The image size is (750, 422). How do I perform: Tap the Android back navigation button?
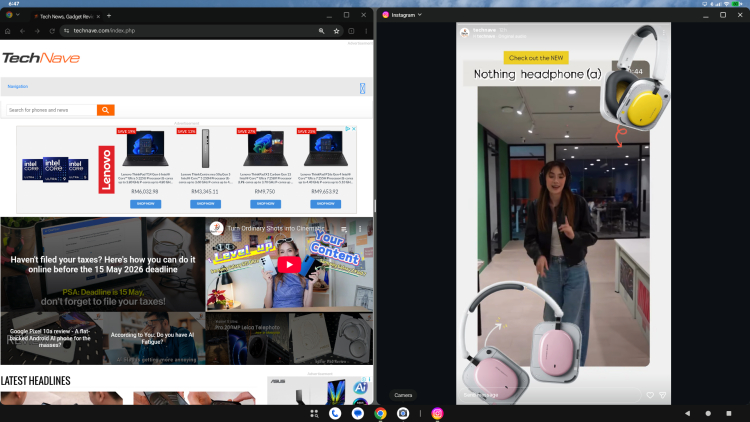pos(687,413)
